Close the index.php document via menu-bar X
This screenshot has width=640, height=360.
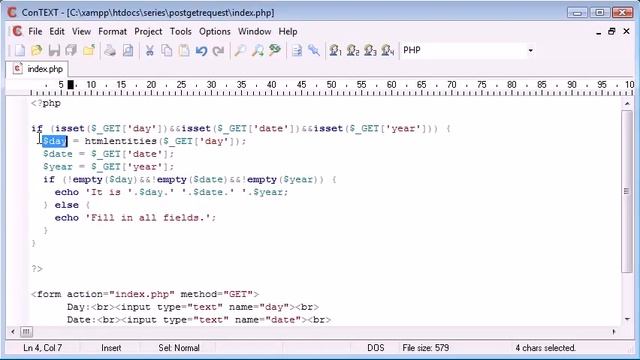[x=627, y=31]
